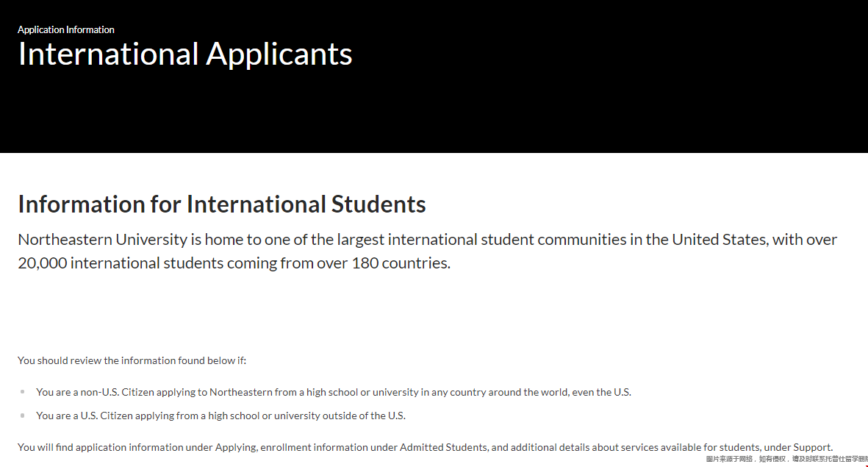The width and height of the screenshot is (868, 467).
Task: Click the sentence 'You will find application information under Applying'
Action: click(x=425, y=447)
